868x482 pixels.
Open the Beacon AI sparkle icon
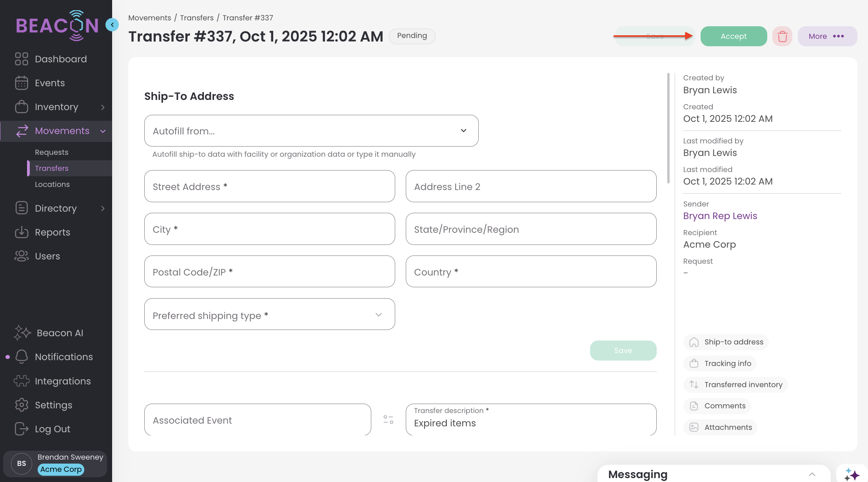[x=852, y=474]
